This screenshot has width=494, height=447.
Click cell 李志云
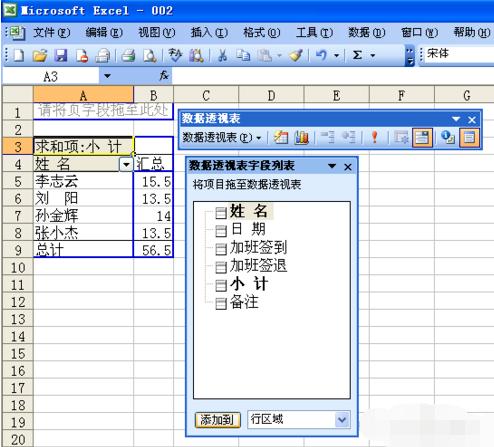pos(83,181)
